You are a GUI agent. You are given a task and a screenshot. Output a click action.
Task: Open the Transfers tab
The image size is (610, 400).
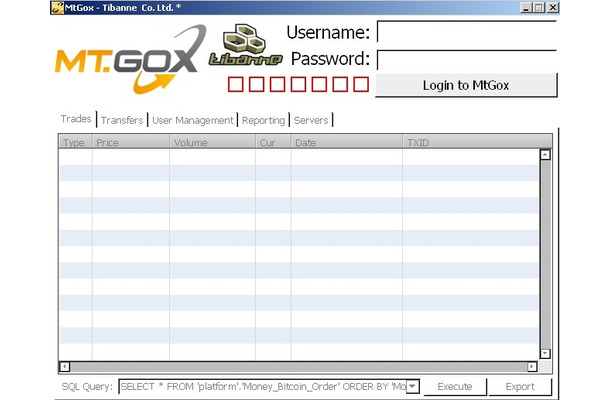(x=122, y=120)
